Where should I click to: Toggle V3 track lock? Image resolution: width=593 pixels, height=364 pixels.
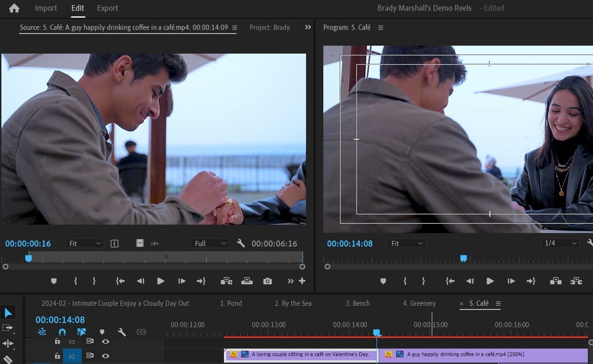pos(57,342)
